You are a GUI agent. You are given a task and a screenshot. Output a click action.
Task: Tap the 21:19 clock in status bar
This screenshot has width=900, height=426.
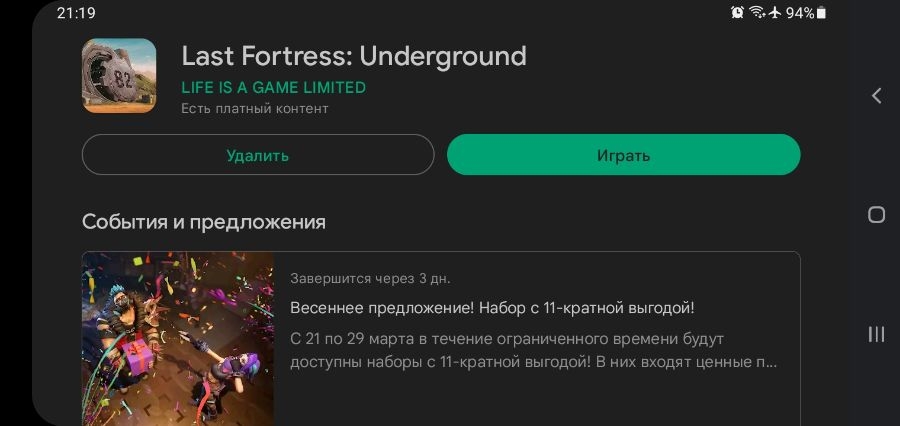coord(76,13)
